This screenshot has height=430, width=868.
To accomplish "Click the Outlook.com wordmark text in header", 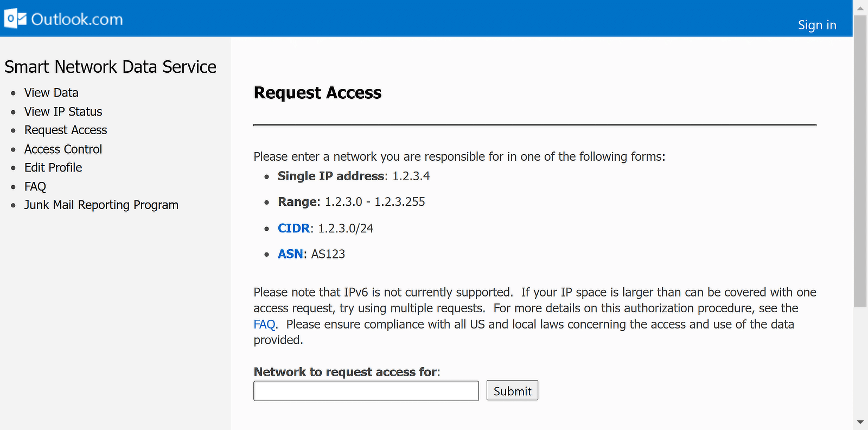I will tap(77, 20).
